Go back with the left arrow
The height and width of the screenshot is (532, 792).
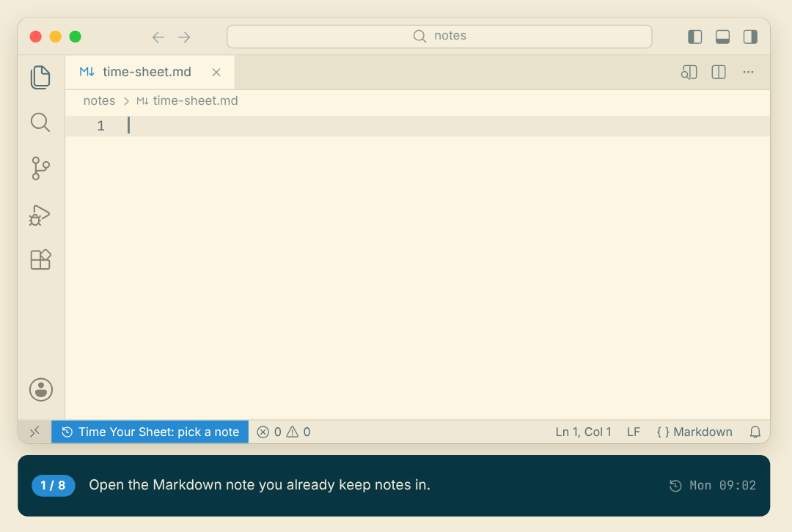click(x=158, y=37)
